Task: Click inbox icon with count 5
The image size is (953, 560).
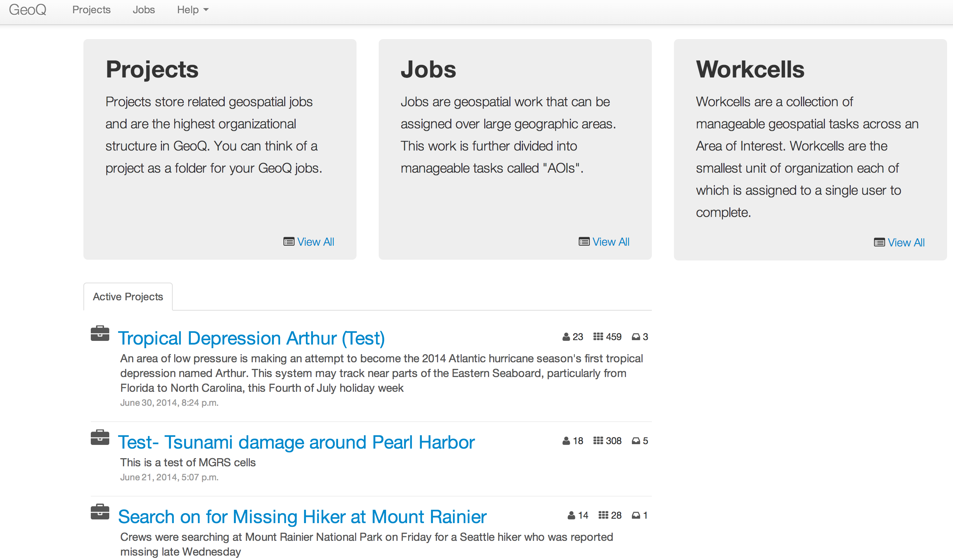Action: (636, 441)
